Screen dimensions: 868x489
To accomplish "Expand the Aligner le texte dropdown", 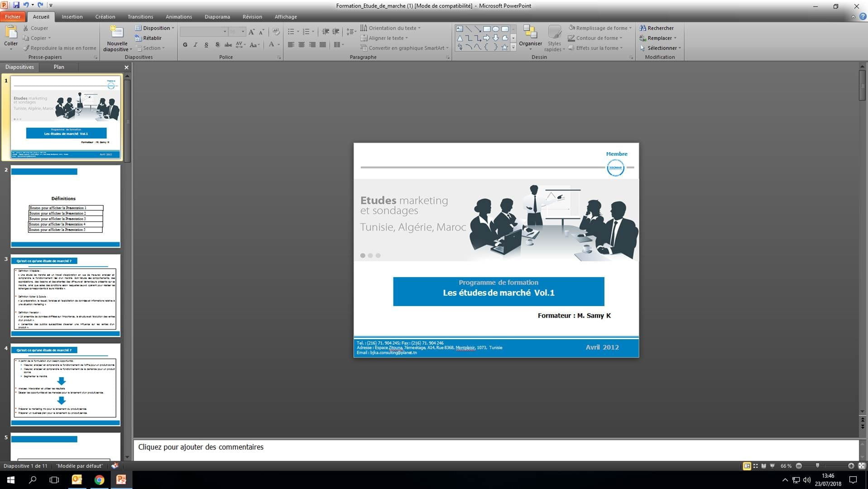I will tap(384, 38).
